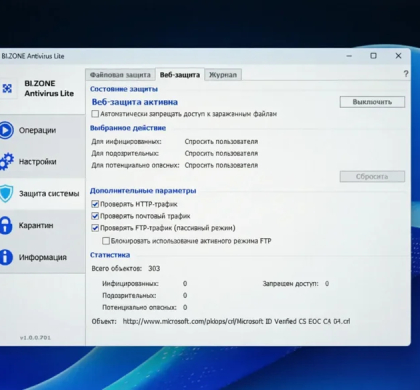Click the microsoft.com object URL text
This screenshot has height=390, width=420.
pyautogui.click(x=236, y=321)
